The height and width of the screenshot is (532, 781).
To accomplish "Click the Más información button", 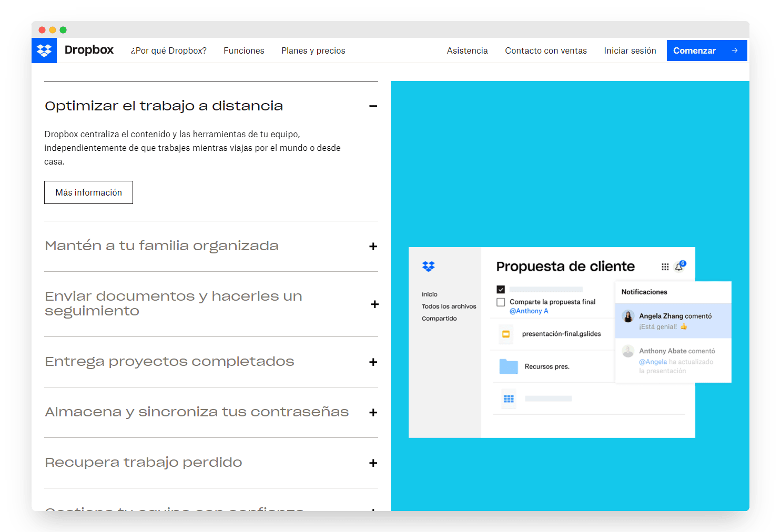I will (x=88, y=192).
